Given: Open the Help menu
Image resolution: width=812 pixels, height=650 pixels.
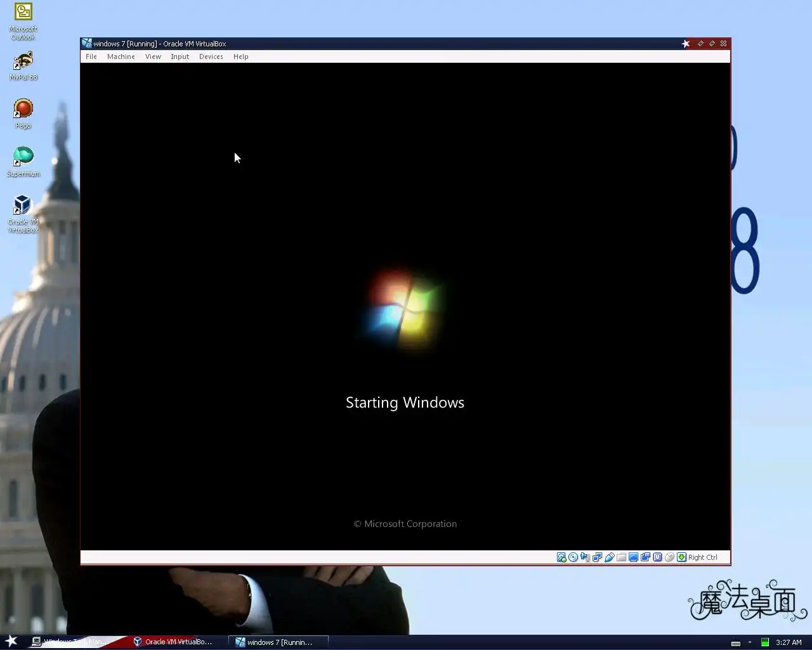Looking at the screenshot, I should click(x=240, y=56).
